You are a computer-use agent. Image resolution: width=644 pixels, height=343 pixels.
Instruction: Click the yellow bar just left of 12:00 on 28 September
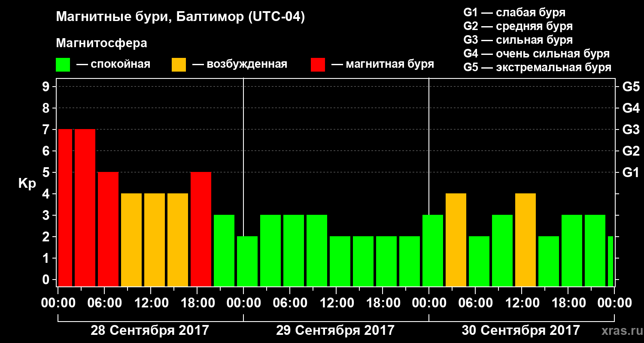point(131,240)
